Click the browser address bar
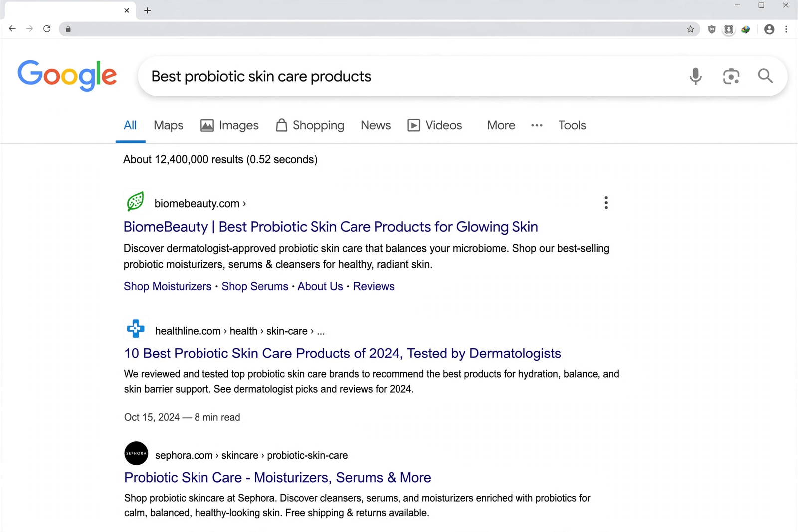798x532 pixels. pos(379,29)
